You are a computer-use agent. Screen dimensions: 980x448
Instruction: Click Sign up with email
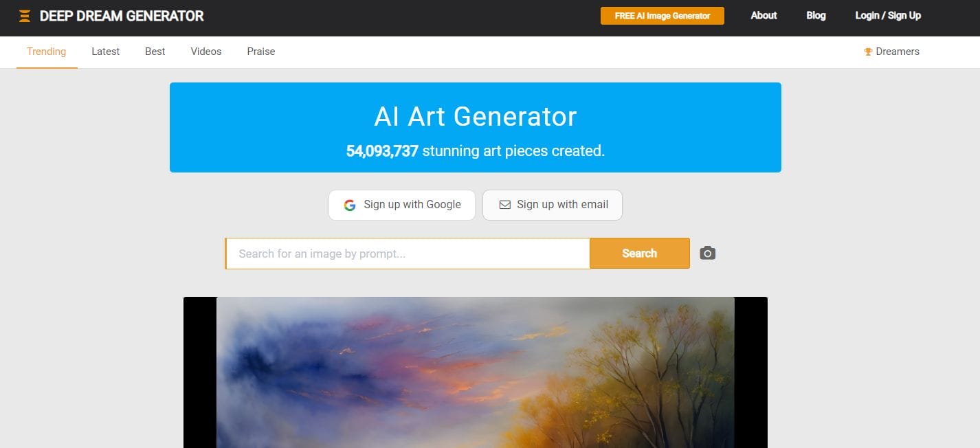[553, 205]
